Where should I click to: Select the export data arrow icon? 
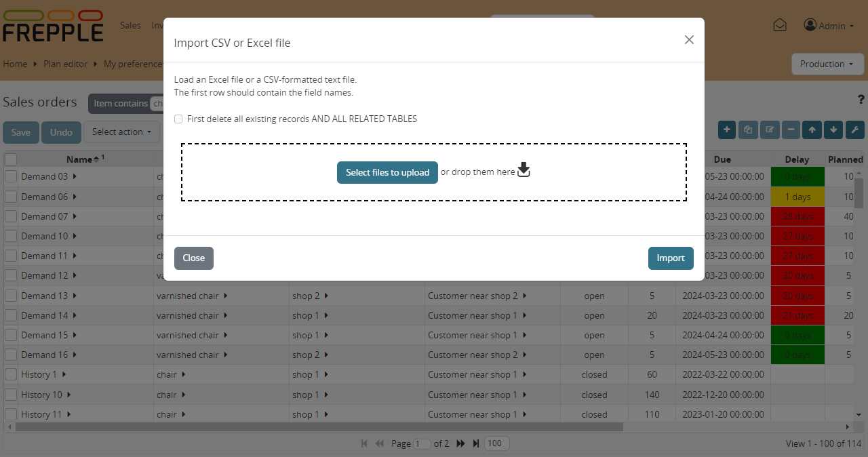tap(832, 130)
